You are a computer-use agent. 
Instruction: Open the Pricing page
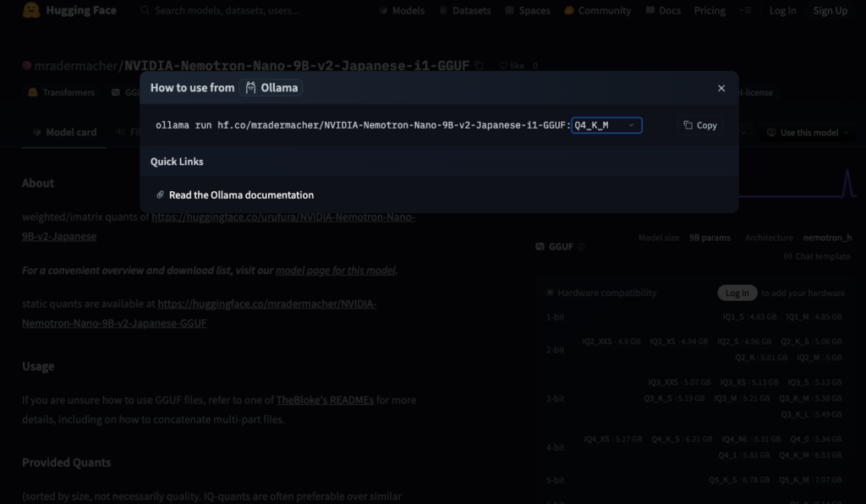coord(710,11)
